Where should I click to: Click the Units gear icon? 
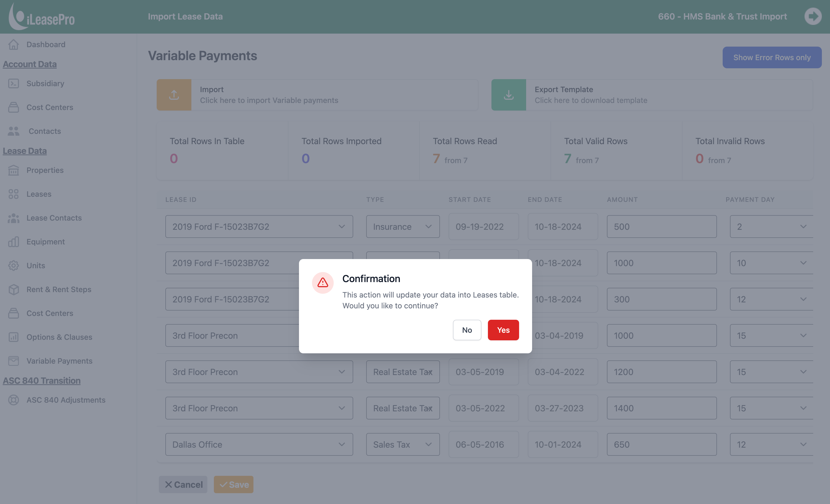click(x=14, y=266)
